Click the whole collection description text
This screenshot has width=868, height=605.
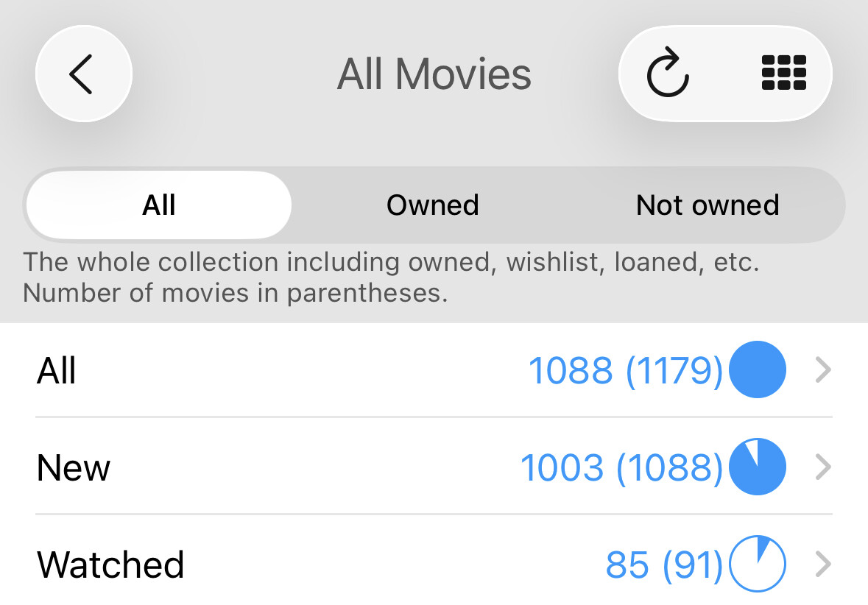click(391, 277)
